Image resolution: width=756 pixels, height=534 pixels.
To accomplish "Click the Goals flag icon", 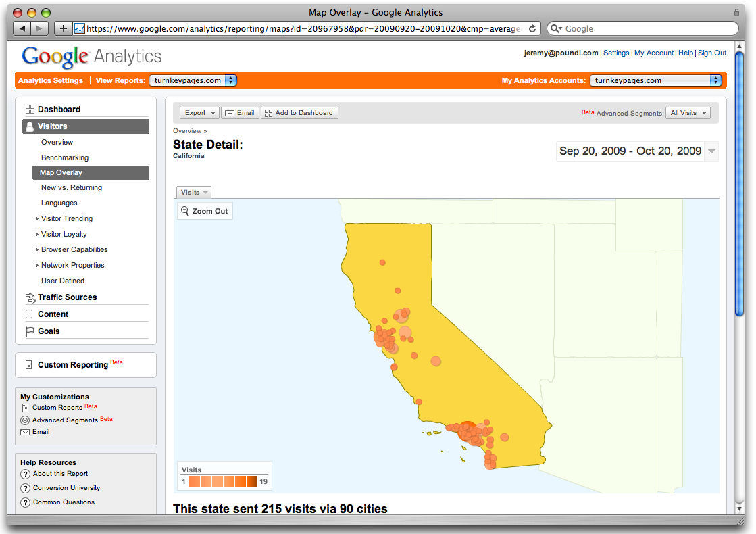I will pyautogui.click(x=30, y=331).
